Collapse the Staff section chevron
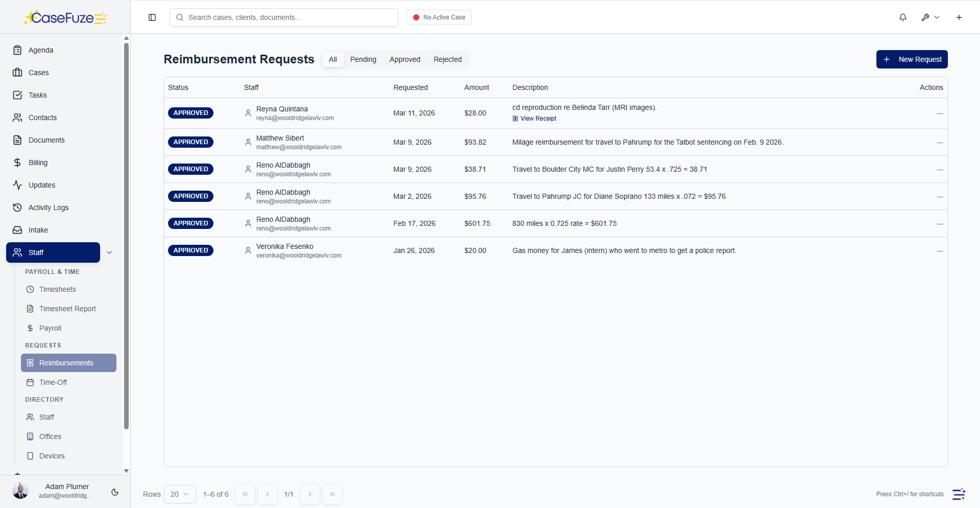980x508 pixels. pos(109,252)
